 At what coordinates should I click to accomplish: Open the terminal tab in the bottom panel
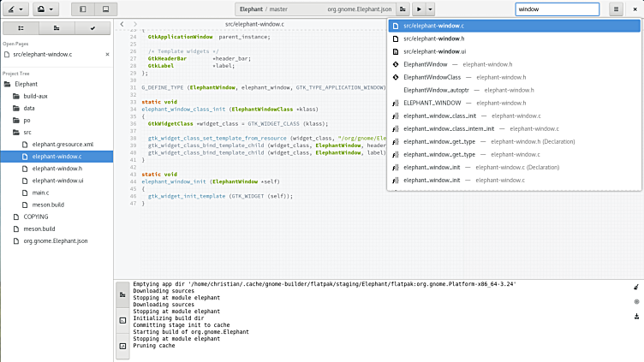(x=122, y=320)
